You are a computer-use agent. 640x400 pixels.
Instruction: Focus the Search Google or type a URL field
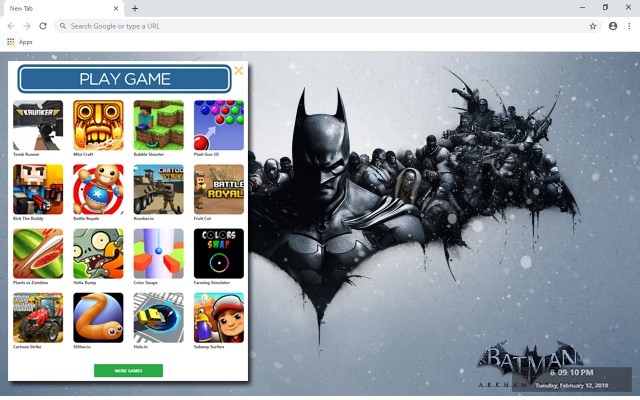click(327, 26)
